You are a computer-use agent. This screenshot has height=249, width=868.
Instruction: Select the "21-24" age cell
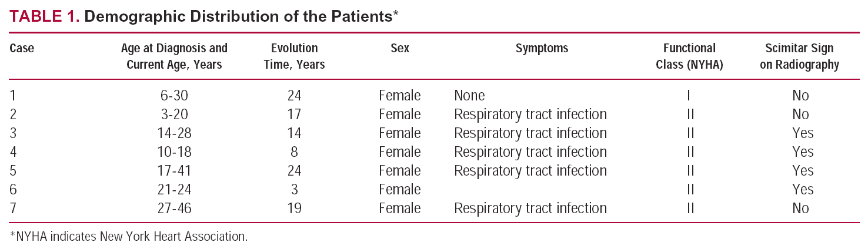[x=175, y=190]
